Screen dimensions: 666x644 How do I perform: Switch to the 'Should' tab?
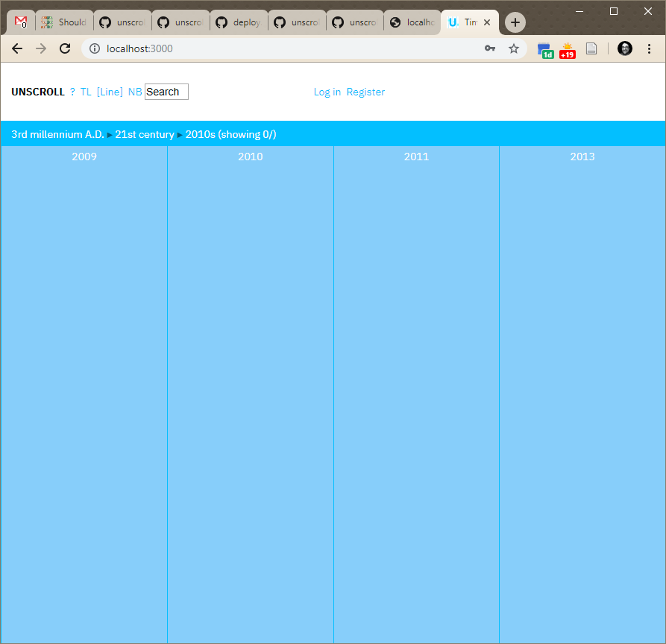point(64,22)
